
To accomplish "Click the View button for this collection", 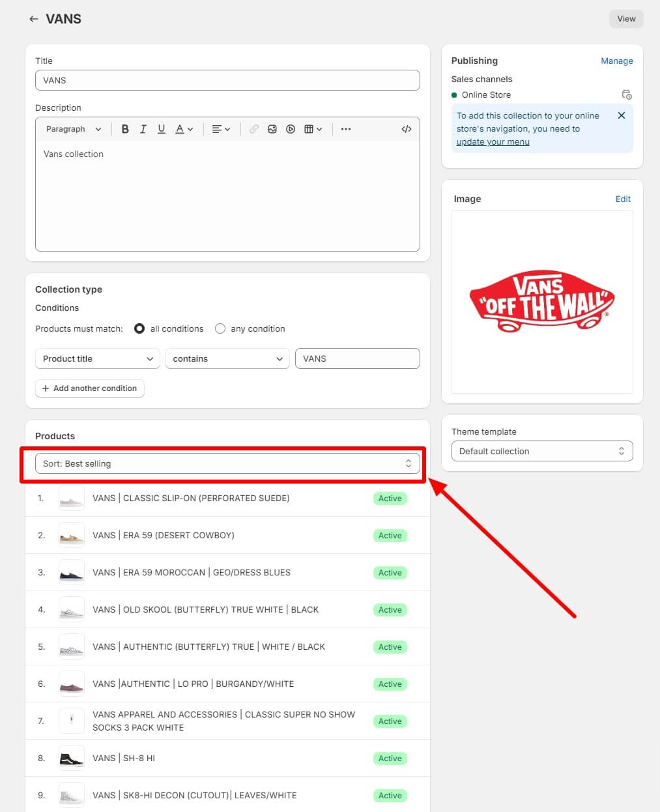I will [x=625, y=18].
